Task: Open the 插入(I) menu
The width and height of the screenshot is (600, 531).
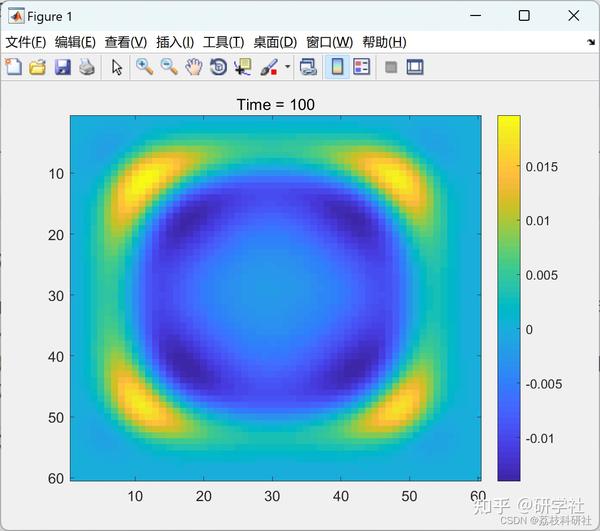Action: [175, 42]
